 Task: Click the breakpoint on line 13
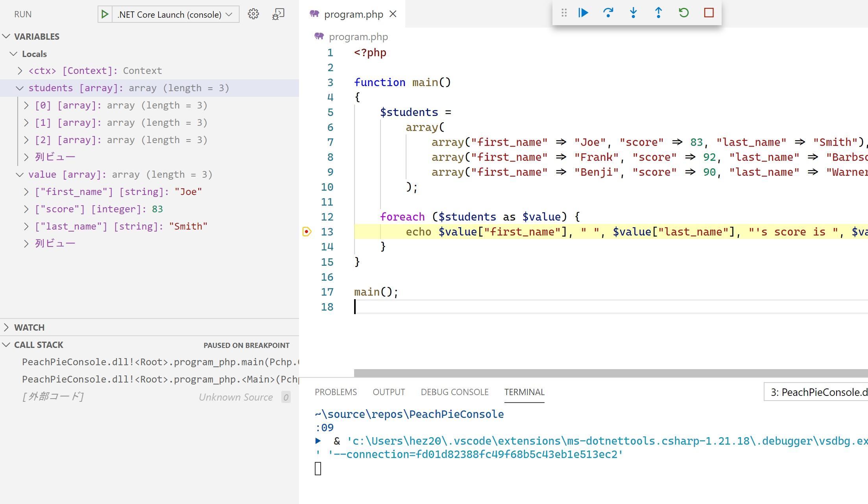pos(306,232)
